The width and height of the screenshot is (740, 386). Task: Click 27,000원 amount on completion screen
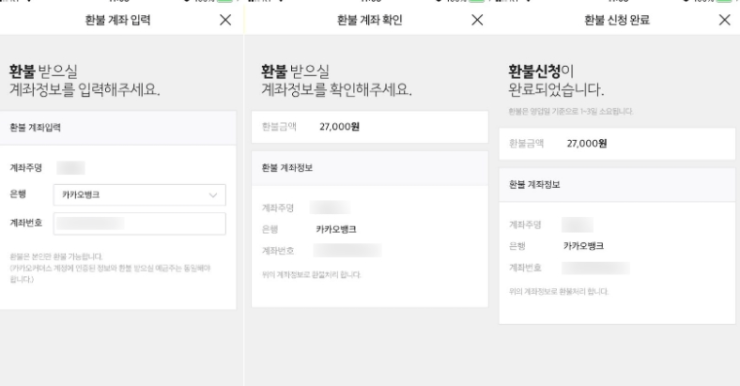pyautogui.click(x=587, y=143)
